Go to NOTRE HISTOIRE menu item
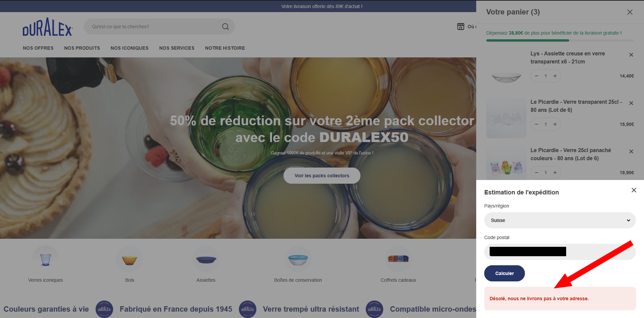Screen dimensions: 644x318 [x=225, y=48]
